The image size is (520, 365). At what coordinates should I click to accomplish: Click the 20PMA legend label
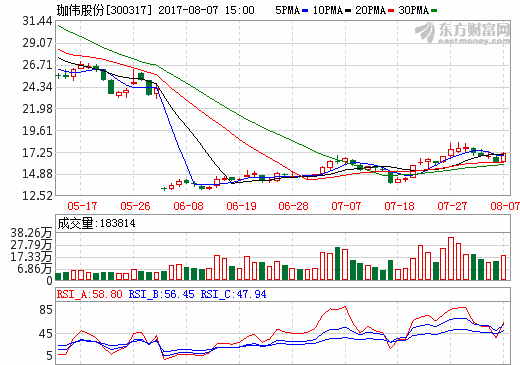371,10
